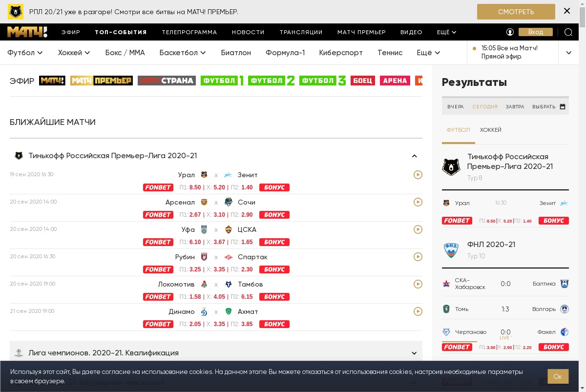Screen dimensions: 586x392
Task: Open the Матч Премьер menu item
Action: pyautogui.click(x=361, y=32)
